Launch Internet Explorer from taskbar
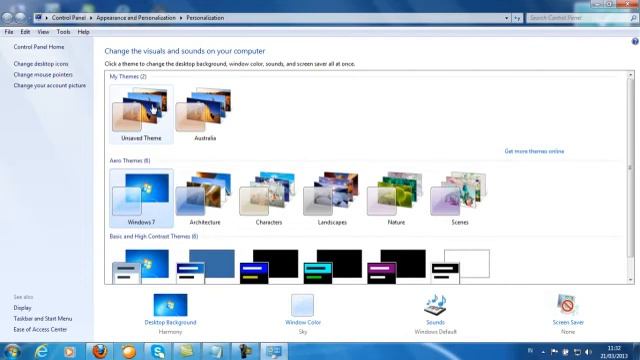The height and width of the screenshot is (360, 640). (41, 351)
